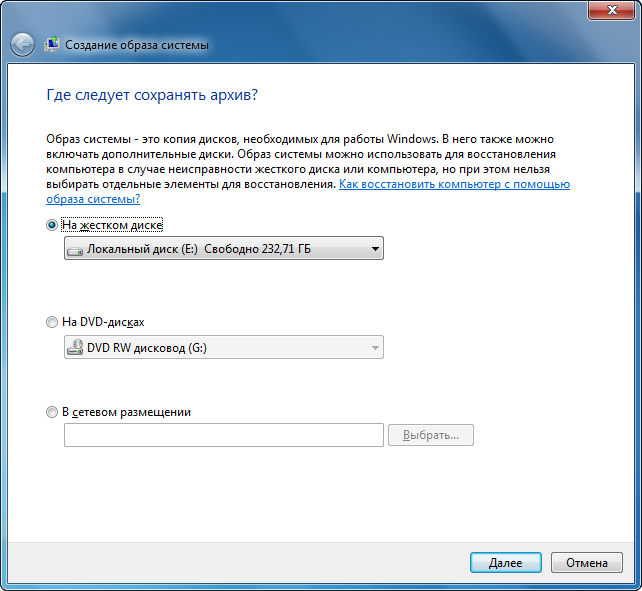The image size is (642, 591).
Task: Click the network location path field
Action: pyautogui.click(x=224, y=435)
